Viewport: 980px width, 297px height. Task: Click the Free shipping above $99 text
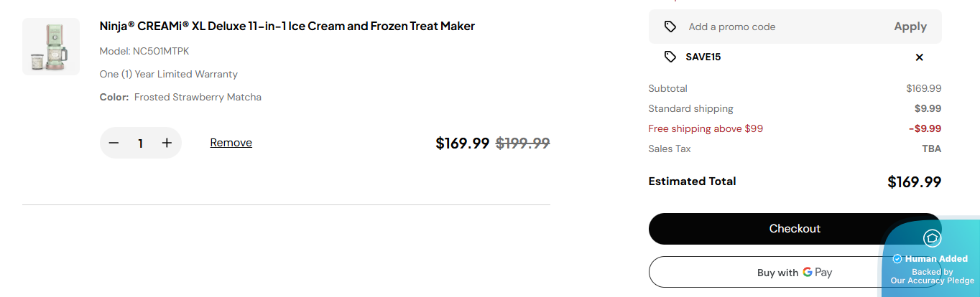coord(705,129)
